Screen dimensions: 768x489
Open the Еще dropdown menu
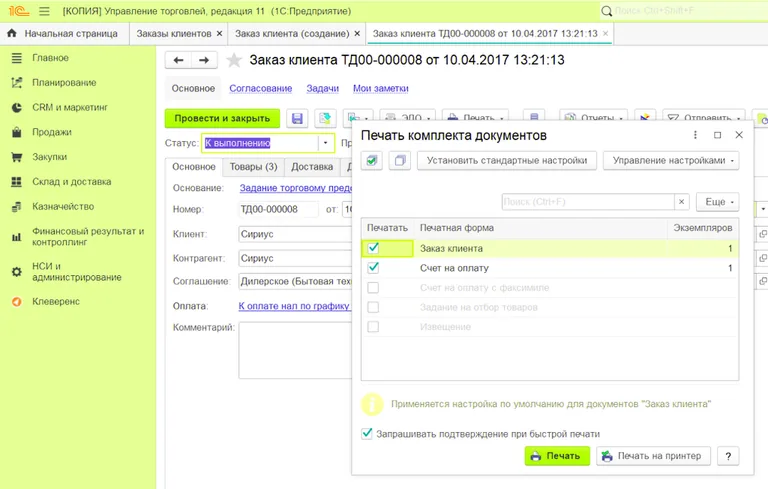point(718,202)
